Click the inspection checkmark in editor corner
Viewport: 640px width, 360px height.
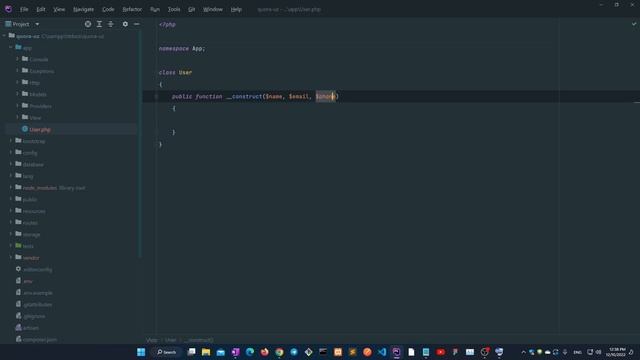(634, 24)
